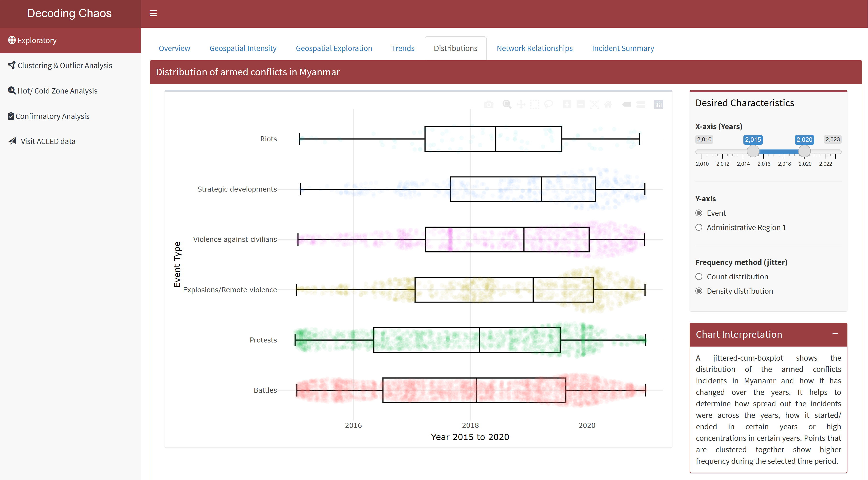The height and width of the screenshot is (480, 868).
Task: Select the Plotly zoom tool
Action: 507,105
